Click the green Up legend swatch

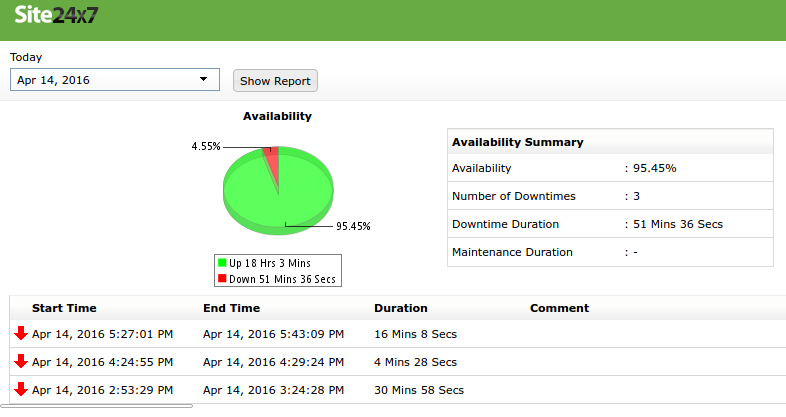pyautogui.click(x=222, y=263)
